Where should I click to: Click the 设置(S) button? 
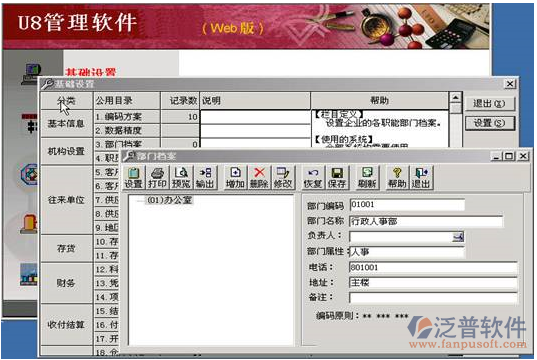click(x=489, y=123)
